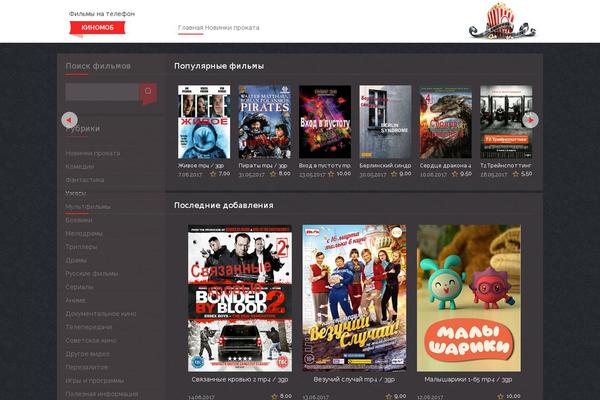Click the red search magnifier icon
Image resolution: width=600 pixels, height=400 pixels.
148,92
